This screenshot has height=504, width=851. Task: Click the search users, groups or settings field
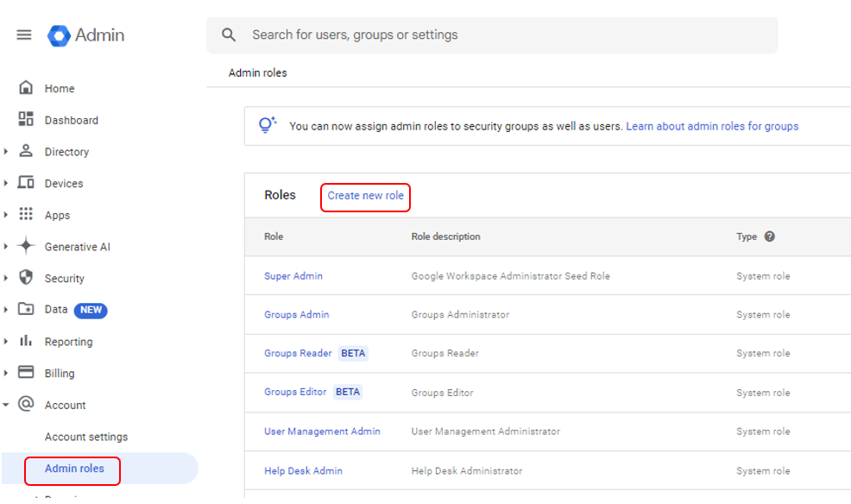[492, 35]
